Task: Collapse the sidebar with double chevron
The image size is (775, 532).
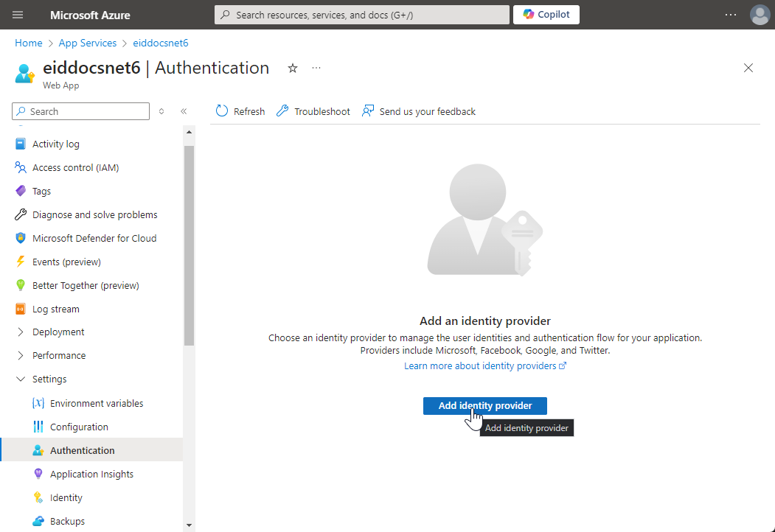Action: 184,111
